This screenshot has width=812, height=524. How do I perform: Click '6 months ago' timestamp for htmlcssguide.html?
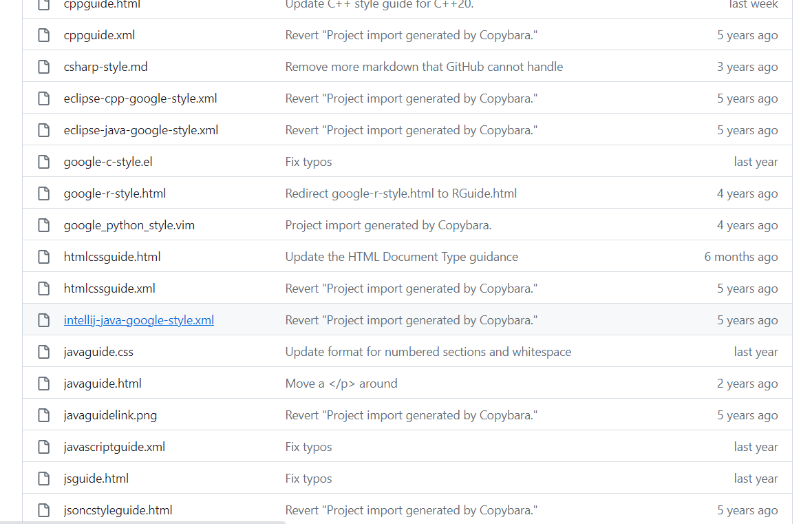click(x=741, y=257)
